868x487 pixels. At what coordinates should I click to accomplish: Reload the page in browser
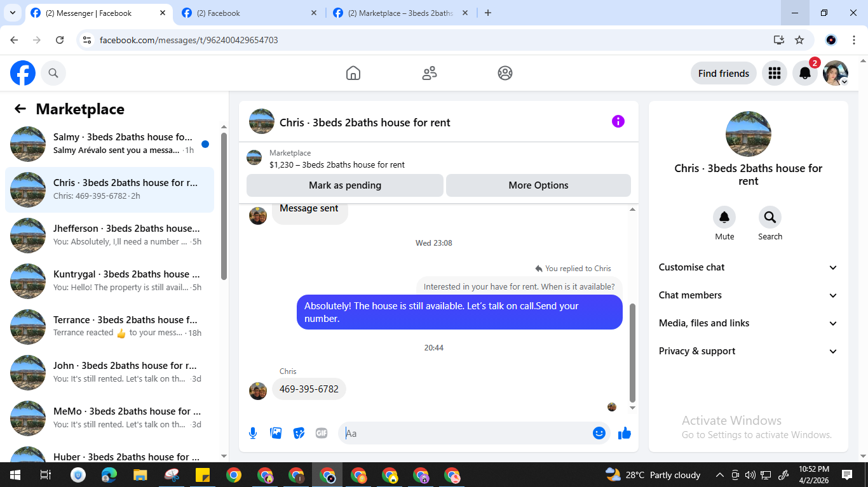pyautogui.click(x=60, y=40)
